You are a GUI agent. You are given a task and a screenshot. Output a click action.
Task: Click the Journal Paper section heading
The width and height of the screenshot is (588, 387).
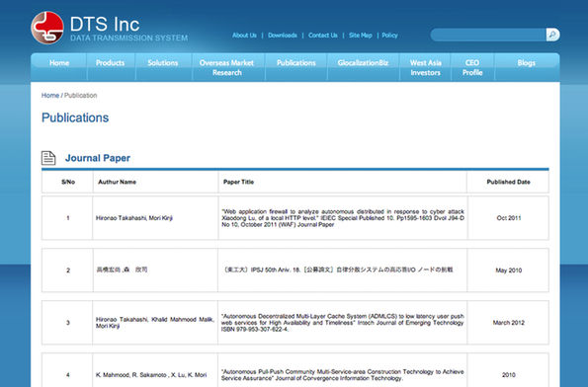click(98, 158)
